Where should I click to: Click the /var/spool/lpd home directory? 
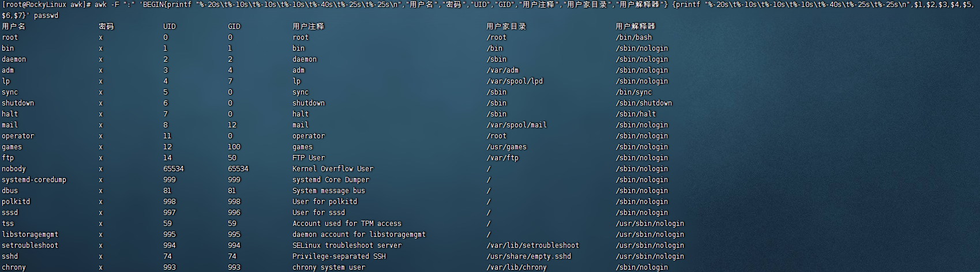tap(515, 81)
